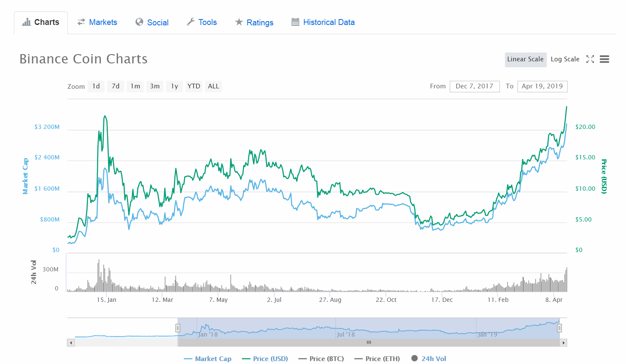
Task: Click the 'Jan '19' navigator label
Action: tap(488, 334)
